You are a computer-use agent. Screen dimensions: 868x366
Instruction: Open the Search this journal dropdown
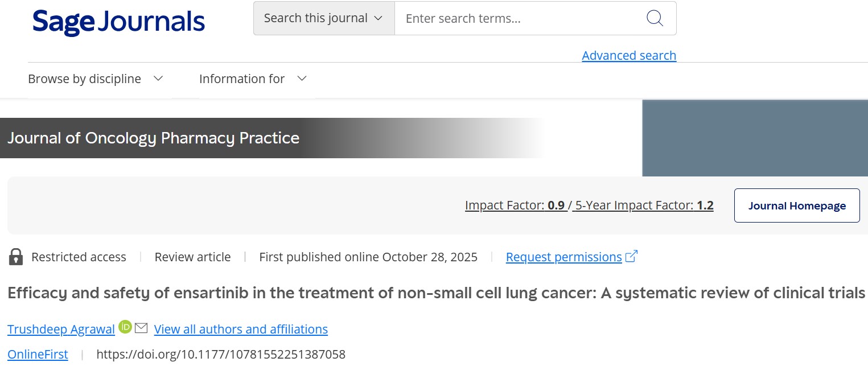[x=323, y=18]
